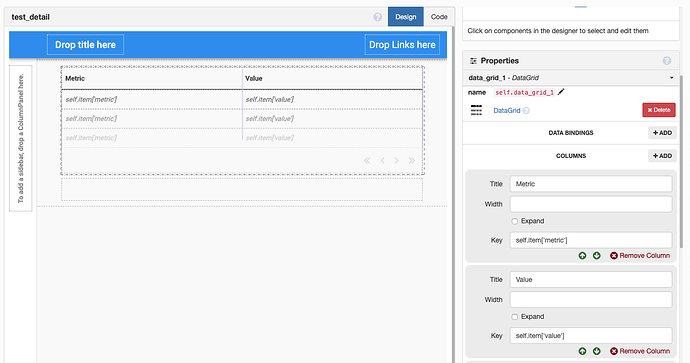Add a new column
The image size is (690, 363).
[662, 156]
